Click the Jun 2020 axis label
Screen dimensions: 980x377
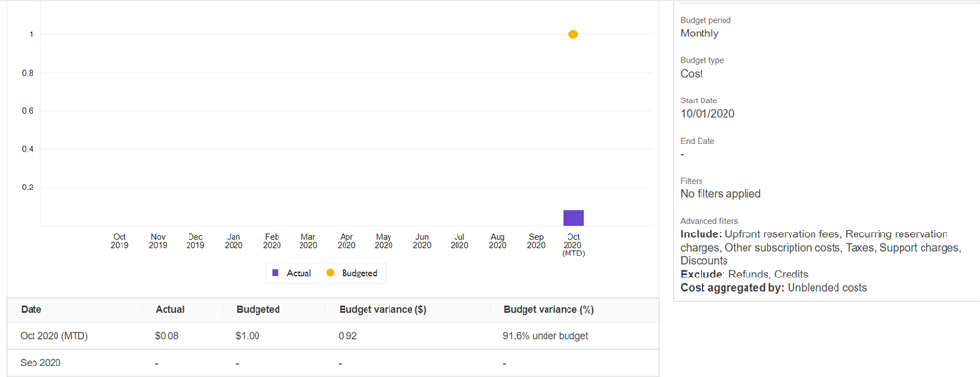point(422,241)
